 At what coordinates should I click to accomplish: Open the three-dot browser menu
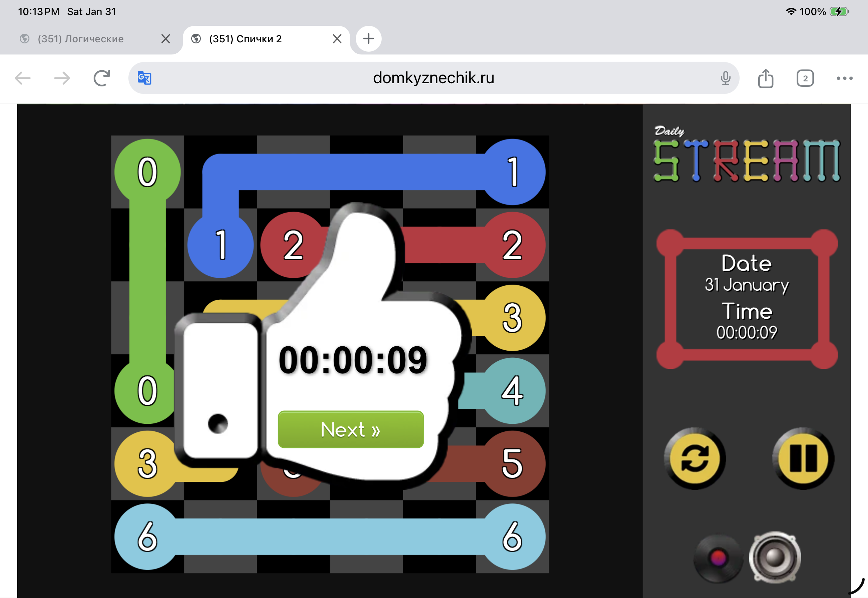844,78
